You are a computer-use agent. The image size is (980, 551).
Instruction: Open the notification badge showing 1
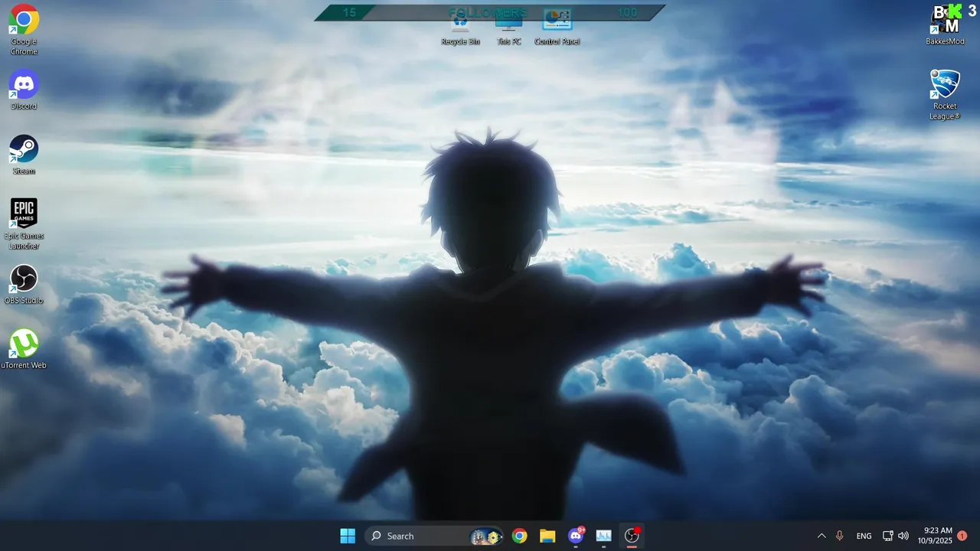(962, 536)
